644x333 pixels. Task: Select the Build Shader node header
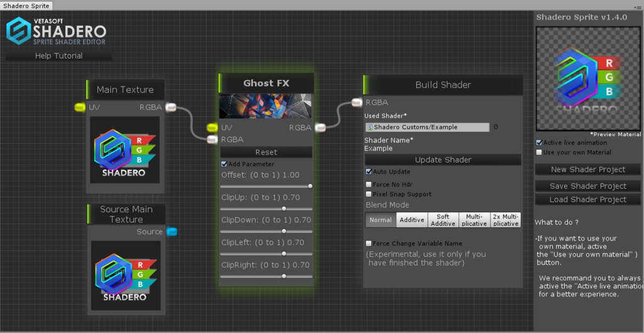point(443,85)
